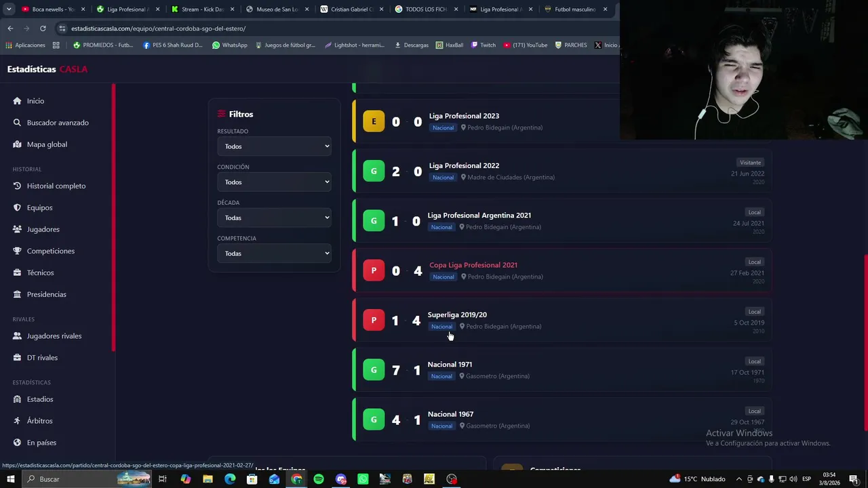Open Microsoft Store from taskbar
The height and width of the screenshot is (488, 868).
tap(252, 479)
